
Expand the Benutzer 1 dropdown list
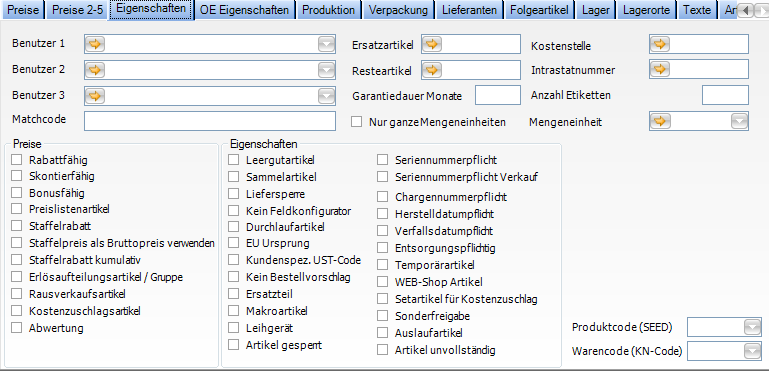coord(326,44)
